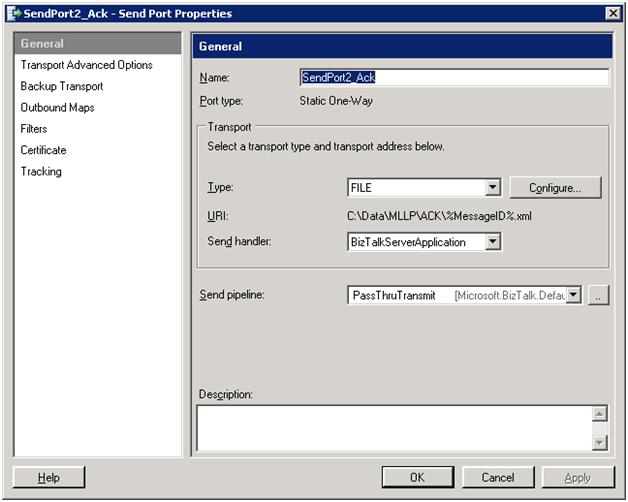Image resolution: width=628 pixels, height=502 pixels.
Task: Click 'Select a transport type' instruction text
Action: click(x=326, y=147)
